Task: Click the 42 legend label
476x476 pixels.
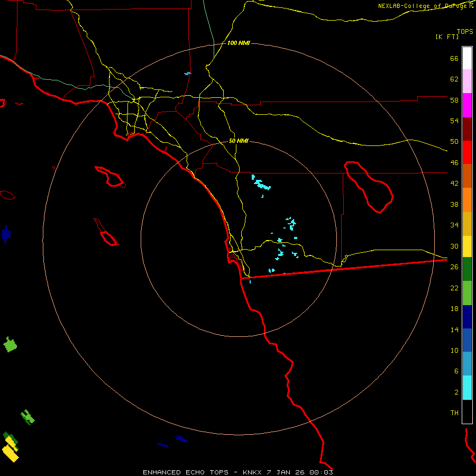Action: click(454, 184)
